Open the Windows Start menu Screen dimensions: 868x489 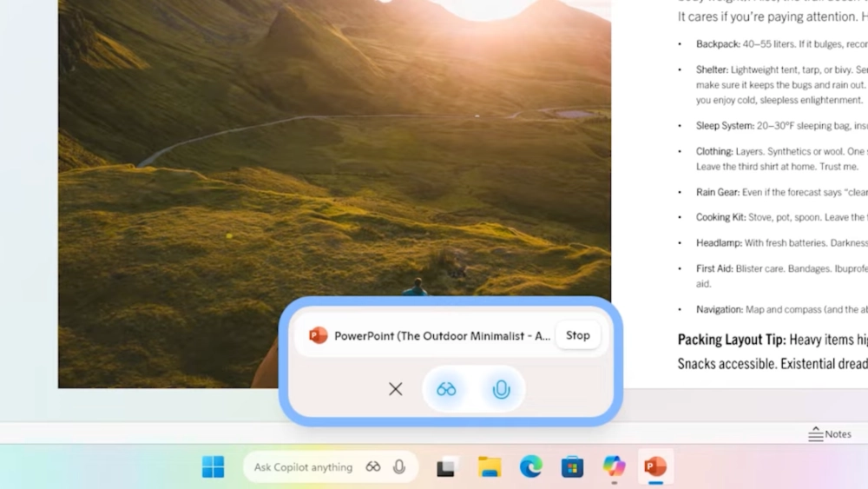pyautogui.click(x=213, y=467)
